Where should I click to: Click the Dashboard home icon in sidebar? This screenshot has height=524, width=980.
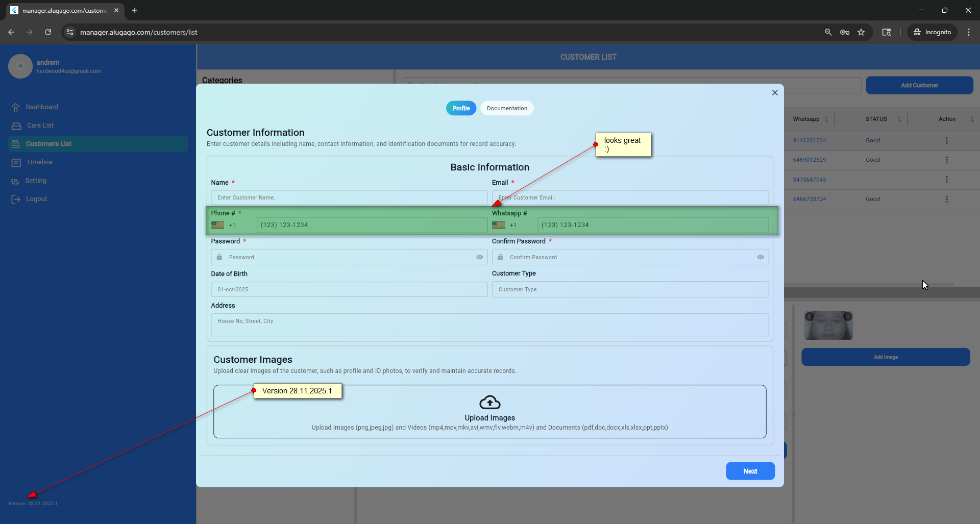[16, 107]
